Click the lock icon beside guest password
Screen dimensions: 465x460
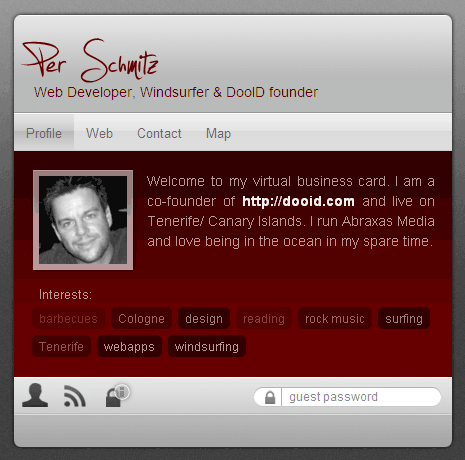pos(270,397)
